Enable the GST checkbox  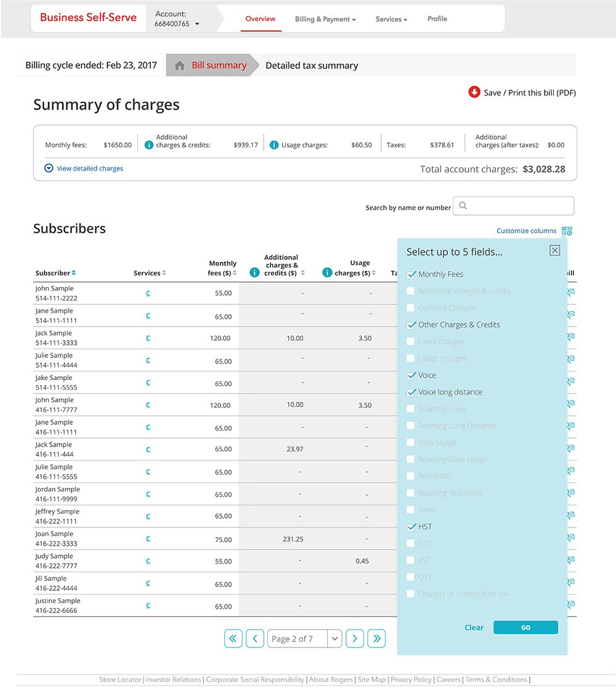(x=410, y=543)
